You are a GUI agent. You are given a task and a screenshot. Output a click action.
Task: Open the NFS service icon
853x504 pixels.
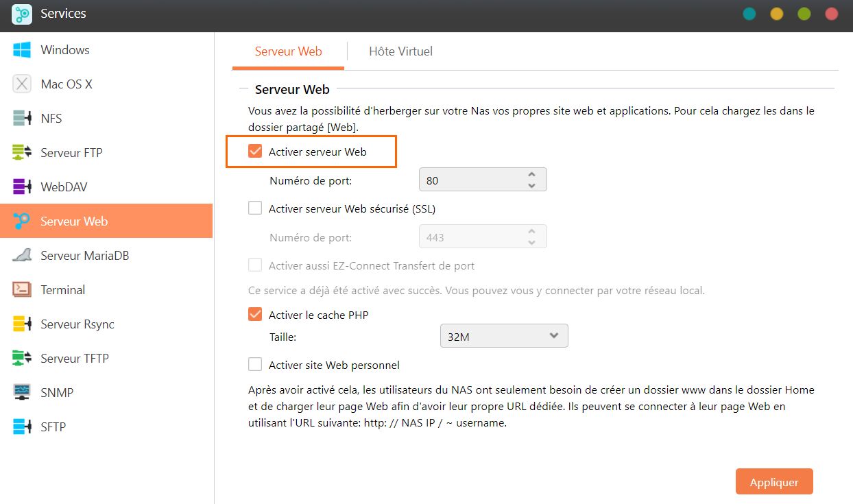pos(22,119)
